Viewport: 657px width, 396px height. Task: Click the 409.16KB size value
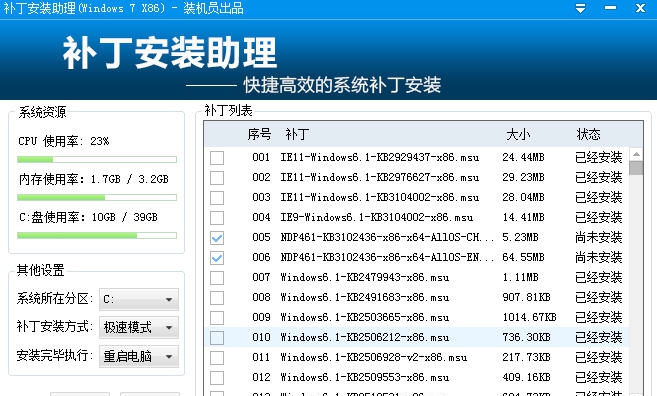point(526,377)
